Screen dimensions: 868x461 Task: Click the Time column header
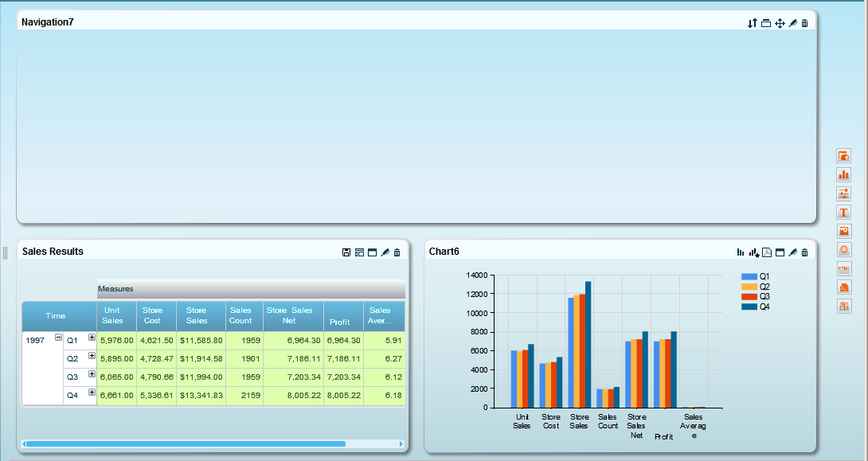[56, 316]
